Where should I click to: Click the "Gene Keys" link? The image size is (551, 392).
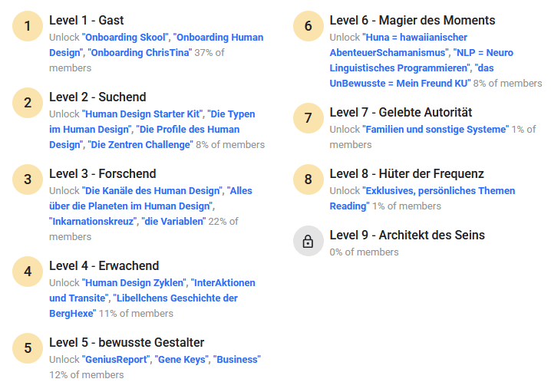(183, 360)
